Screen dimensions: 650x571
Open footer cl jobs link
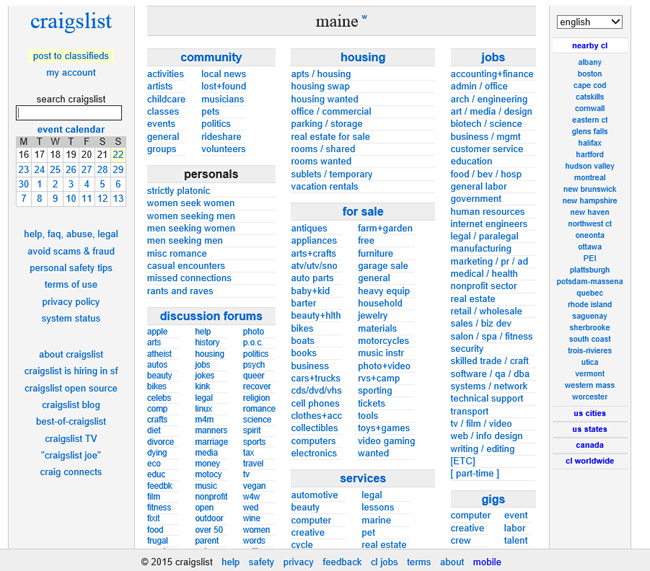click(384, 562)
